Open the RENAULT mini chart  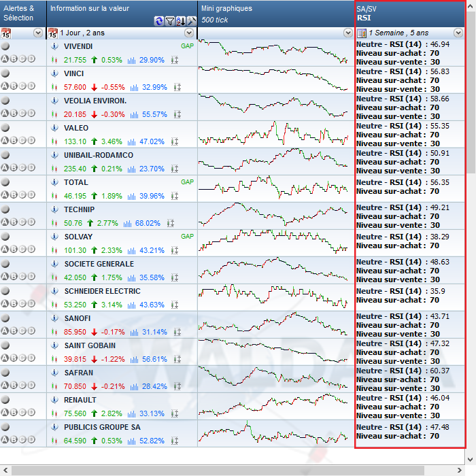[x=273, y=406]
